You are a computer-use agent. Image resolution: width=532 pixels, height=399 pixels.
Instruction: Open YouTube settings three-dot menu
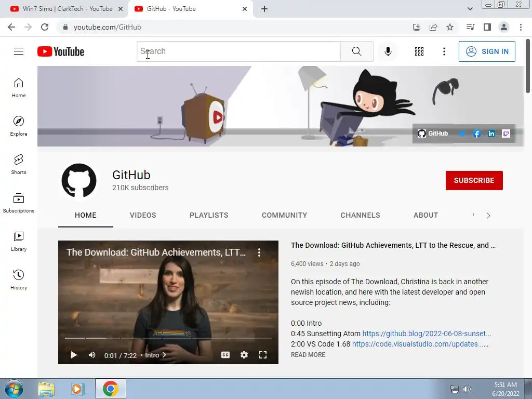(x=444, y=51)
